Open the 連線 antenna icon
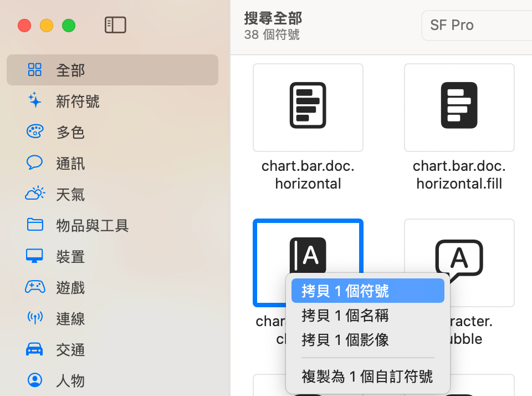The width and height of the screenshot is (532, 396). click(x=35, y=318)
